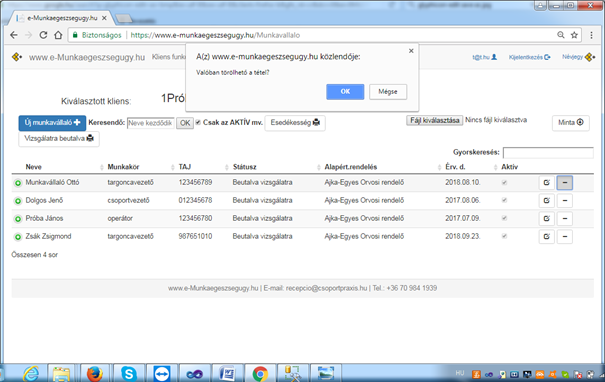Image resolution: width=605 pixels, height=382 pixels.
Task: Click the Biztonságos secure lock indicator
Action: (97, 35)
